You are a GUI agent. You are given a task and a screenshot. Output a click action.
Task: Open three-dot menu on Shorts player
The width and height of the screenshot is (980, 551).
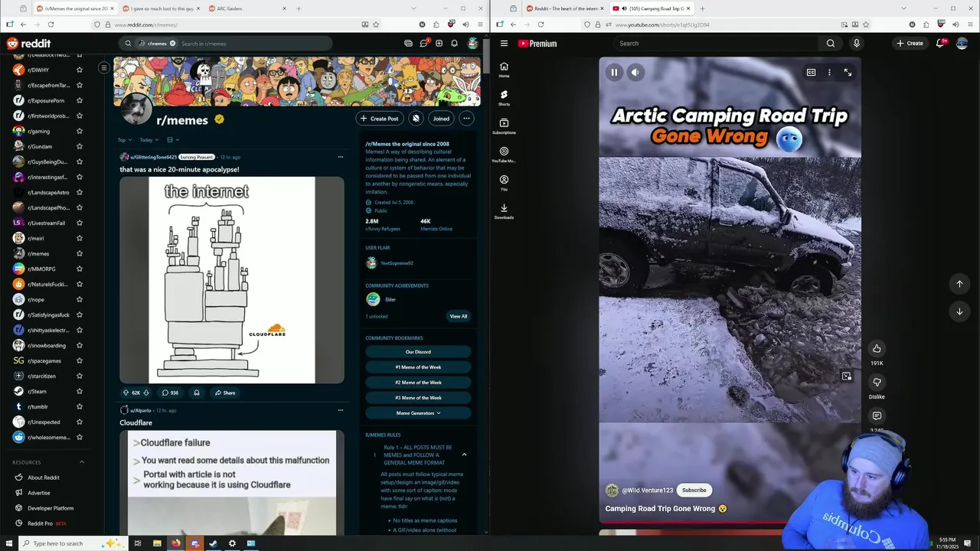click(x=829, y=73)
